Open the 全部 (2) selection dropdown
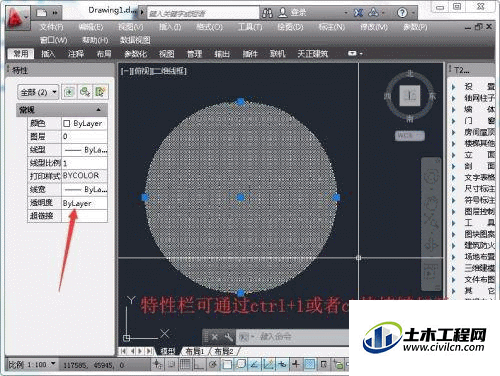This screenshot has height=376, width=500. click(x=38, y=92)
